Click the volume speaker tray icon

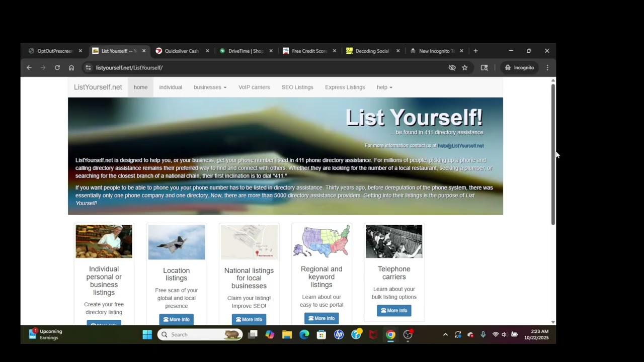point(505,334)
